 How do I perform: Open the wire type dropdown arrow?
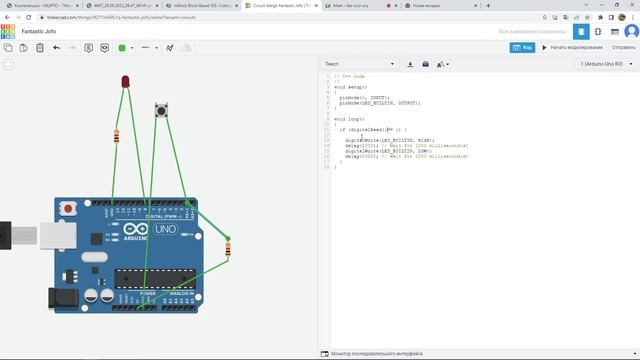click(156, 48)
